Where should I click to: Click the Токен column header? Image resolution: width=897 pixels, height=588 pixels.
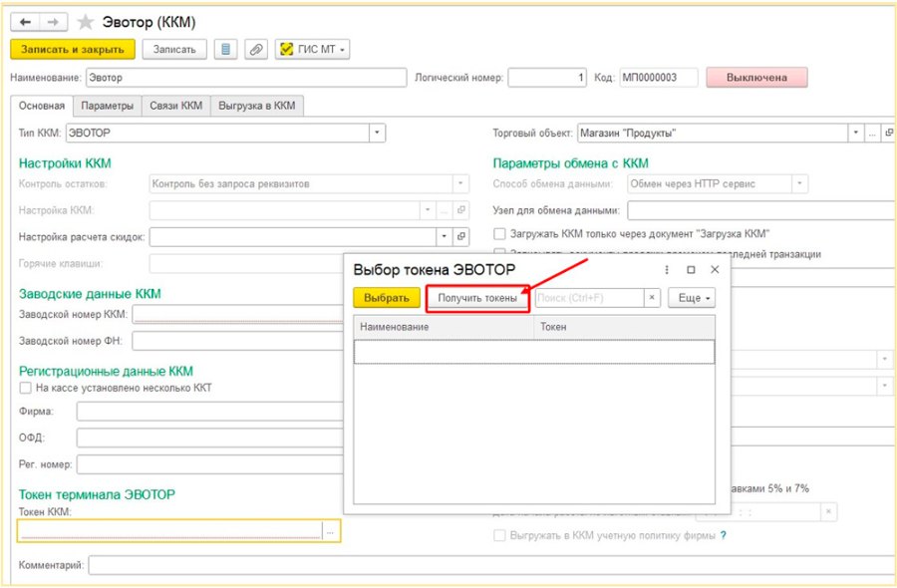point(624,327)
